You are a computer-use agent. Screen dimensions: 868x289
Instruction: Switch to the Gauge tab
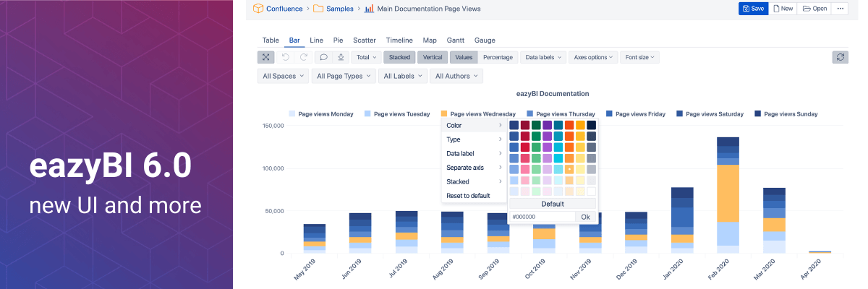click(x=485, y=40)
